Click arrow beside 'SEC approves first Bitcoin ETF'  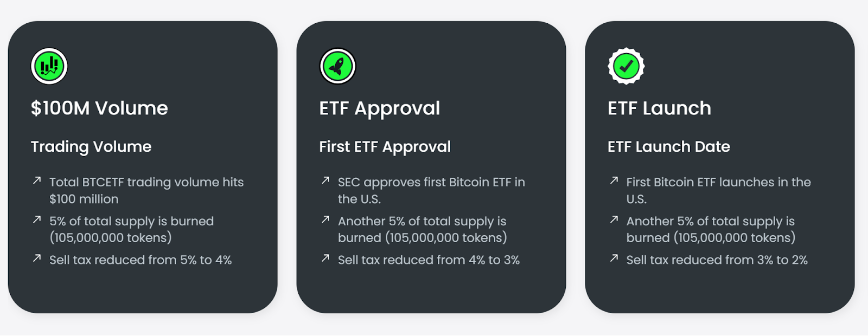point(325,180)
